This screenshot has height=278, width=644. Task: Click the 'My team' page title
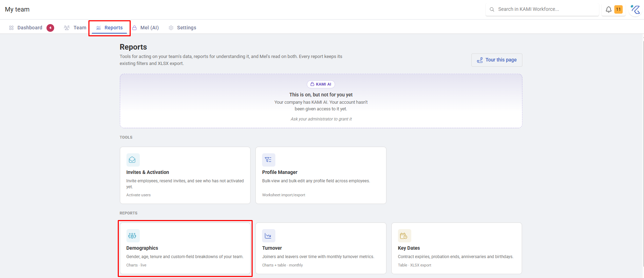pos(17,9)
